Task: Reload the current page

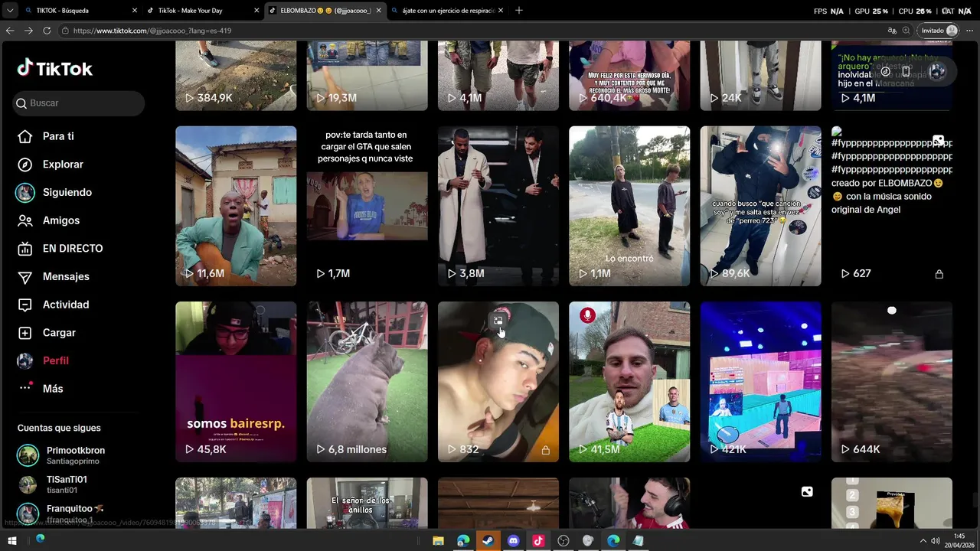Action: pos(47,31)
